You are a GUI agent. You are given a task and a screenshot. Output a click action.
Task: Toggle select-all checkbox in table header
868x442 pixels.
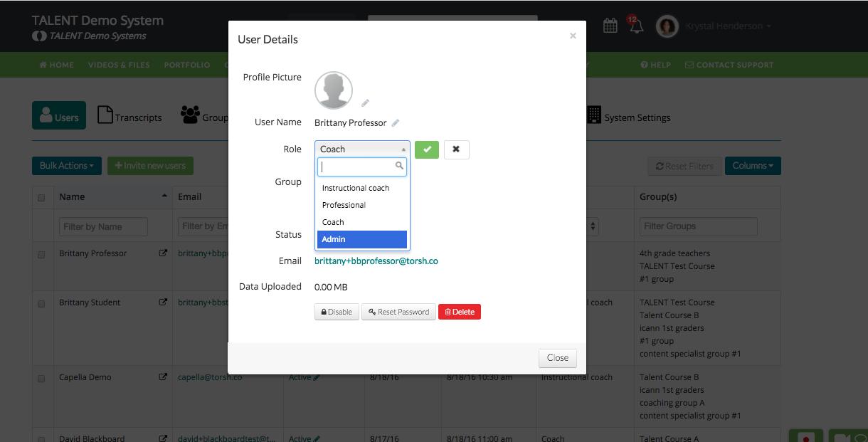pos(41,198)
